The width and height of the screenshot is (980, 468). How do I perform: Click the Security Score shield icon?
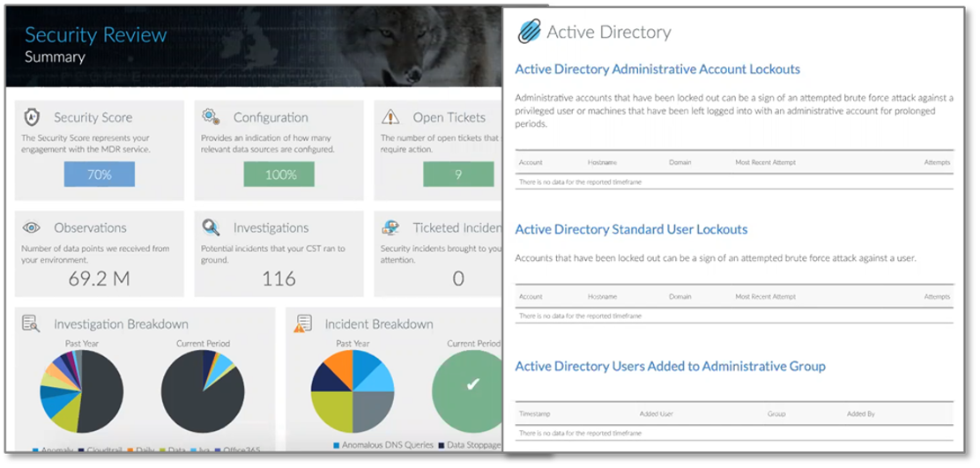click(32, 117)
